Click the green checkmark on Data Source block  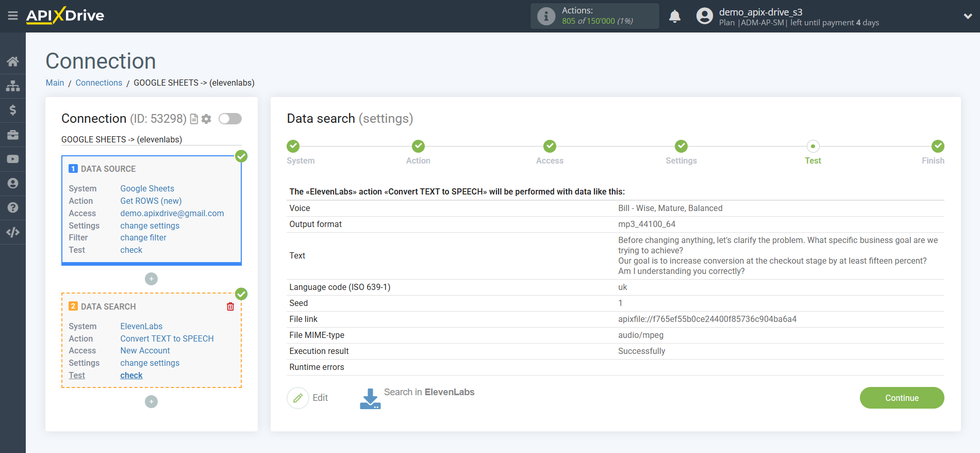pyautogui.click(x=241, y=156)
